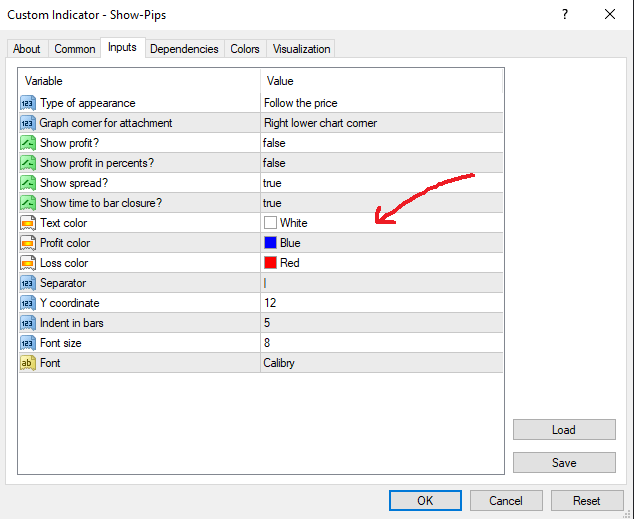Select the Inputs tab
The height and width of the screenshot is (519, 634).
123,47
